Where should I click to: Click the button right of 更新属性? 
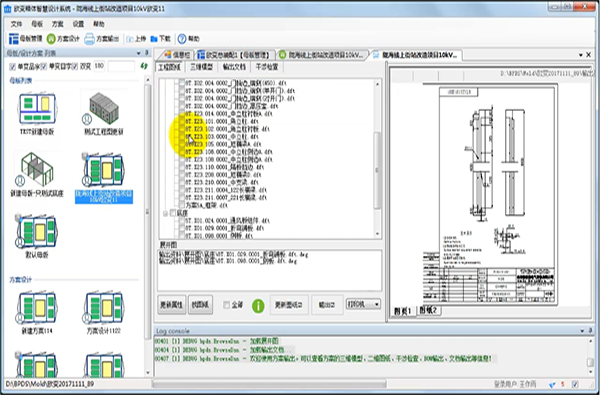pos(200,305)
